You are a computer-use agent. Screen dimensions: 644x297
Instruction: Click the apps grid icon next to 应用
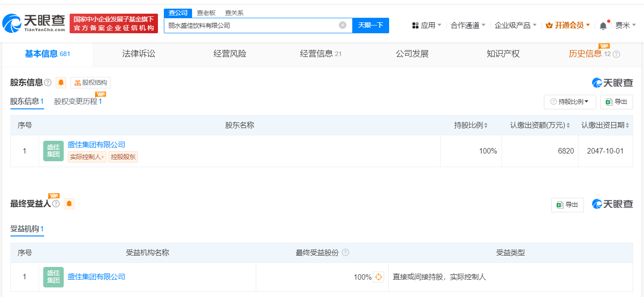click(x=415, y=26)
